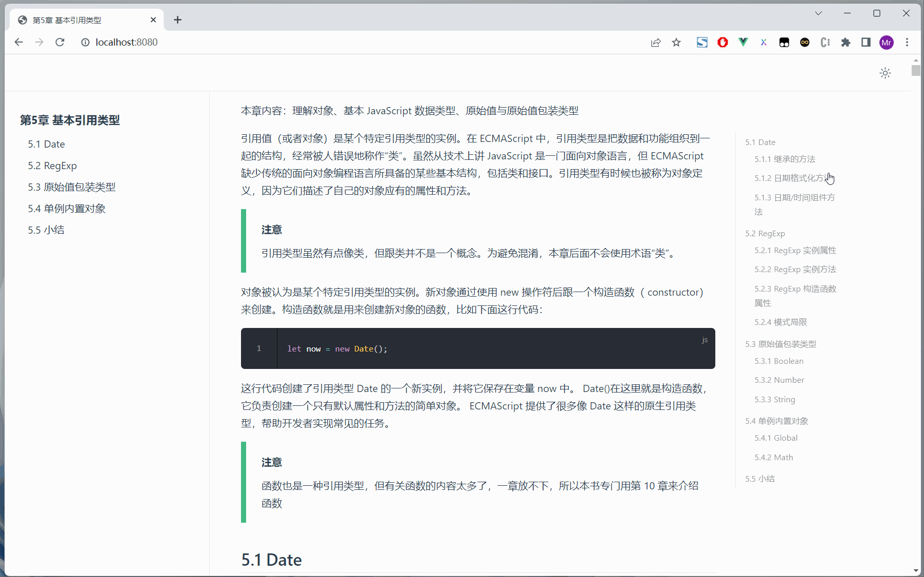Screen dimensions: 924x577
Task: Open the Mr profile avatar
Action: 887,42
